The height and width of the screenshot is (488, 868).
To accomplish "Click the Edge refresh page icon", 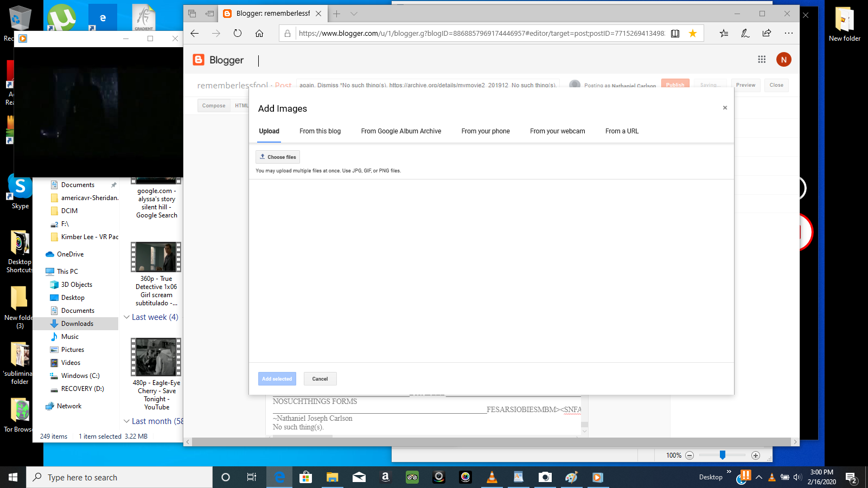I will [238, 33].
